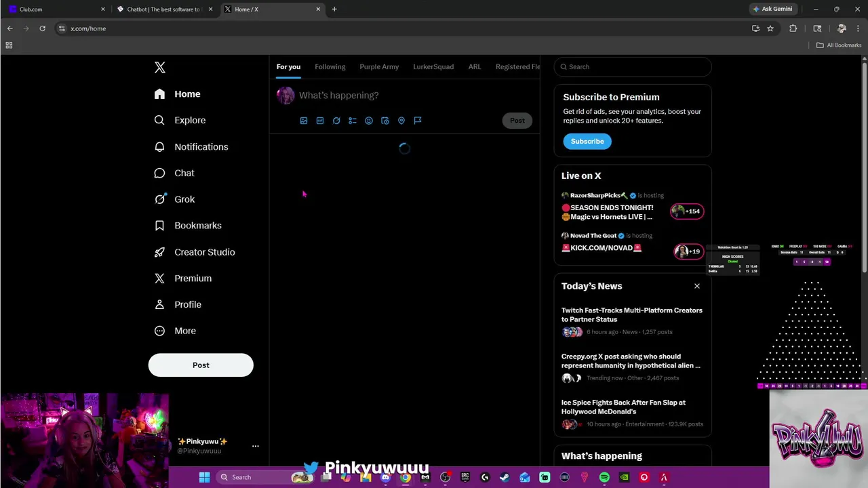Join Novad The Goat live broadcast

point(632,245)
